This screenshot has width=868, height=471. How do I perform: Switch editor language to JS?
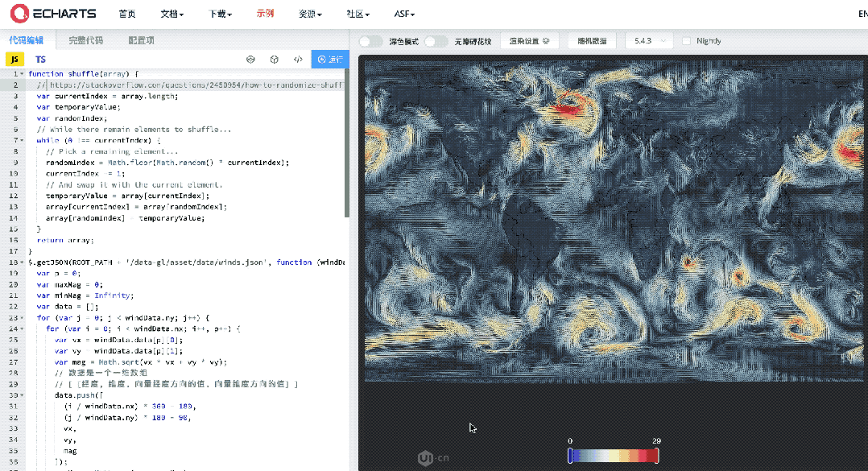(x=14, y=60)
